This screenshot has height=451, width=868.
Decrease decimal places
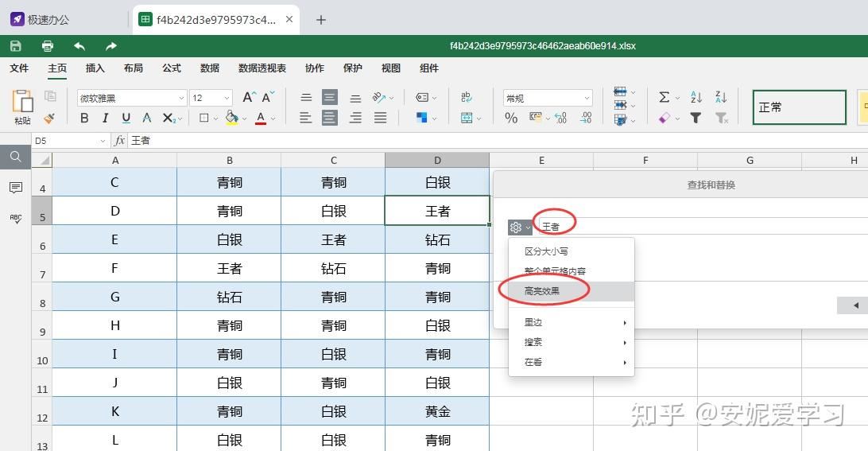click(586, 118)
